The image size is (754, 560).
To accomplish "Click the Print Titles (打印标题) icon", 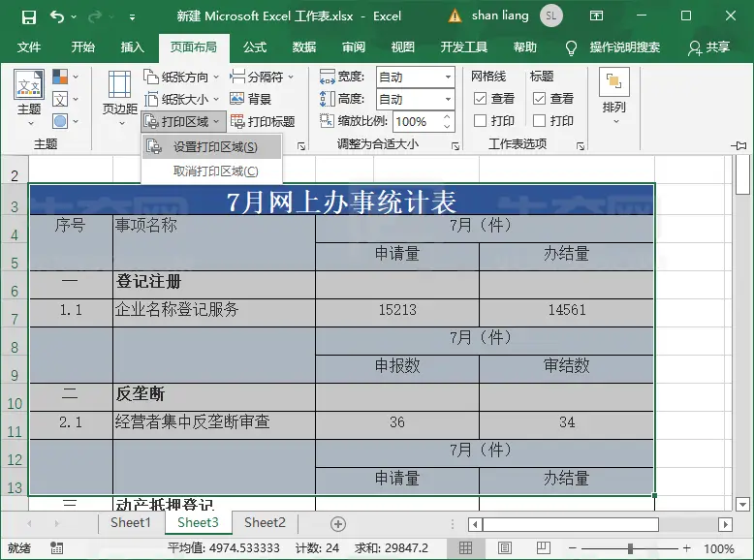I will pos(237,121).
